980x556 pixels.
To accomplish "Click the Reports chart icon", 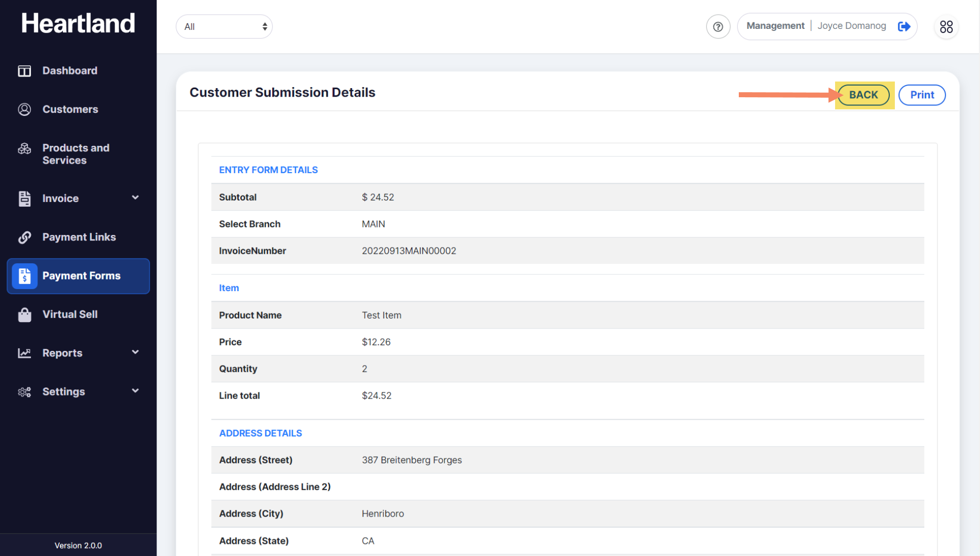I will coord(24,353).
